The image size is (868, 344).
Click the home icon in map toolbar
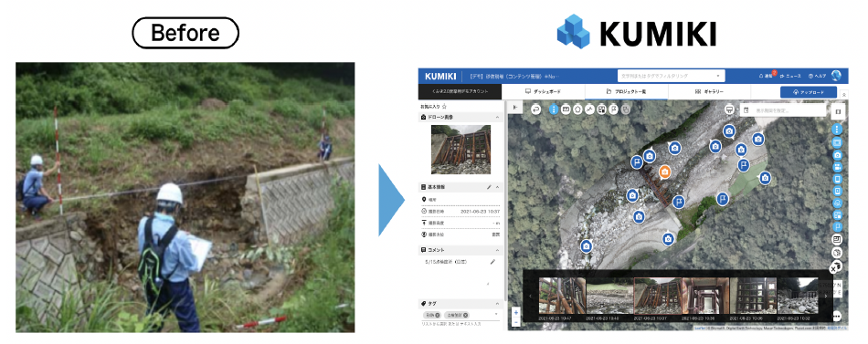click(x=578, y=109)
